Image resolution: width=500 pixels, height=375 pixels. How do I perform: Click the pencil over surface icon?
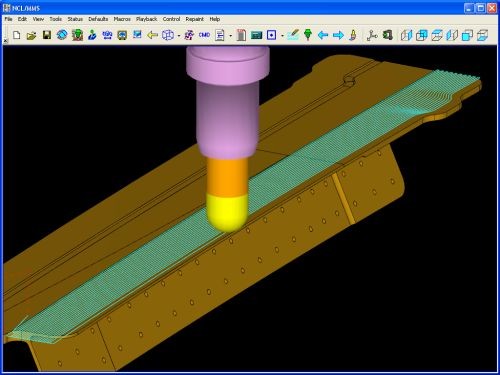coord(293,35)
